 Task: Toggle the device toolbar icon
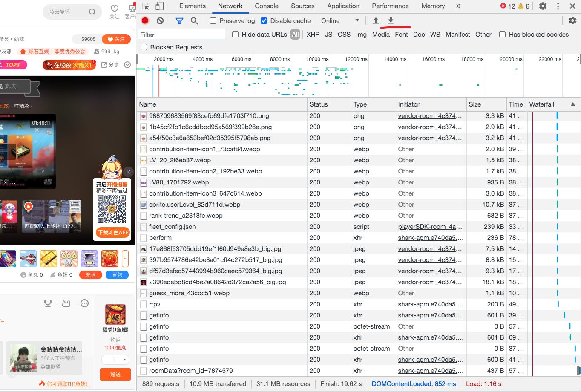[160, 6]
